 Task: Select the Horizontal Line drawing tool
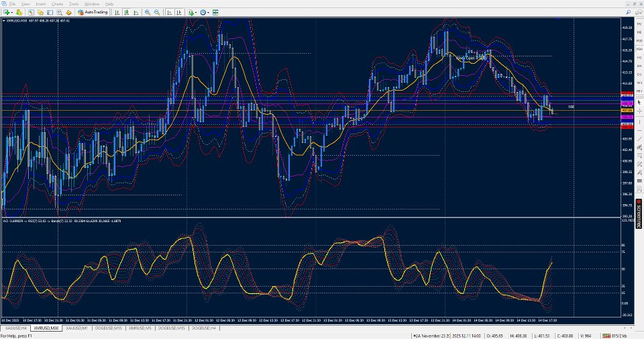639,131
